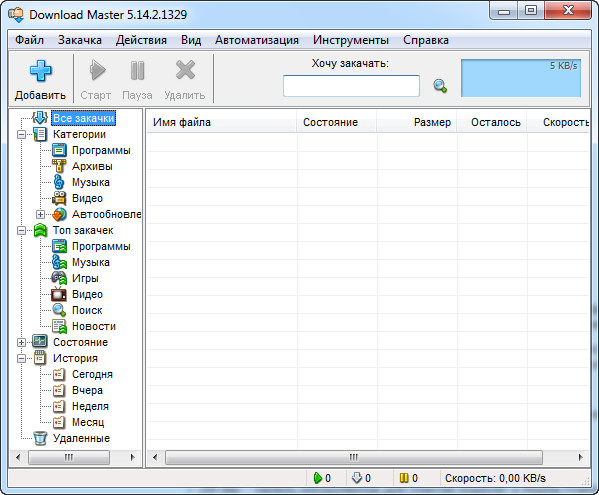This screenshot has height=495, width=599.
Task: Select the Все закачки tree icon
Action: pos(40,118)
